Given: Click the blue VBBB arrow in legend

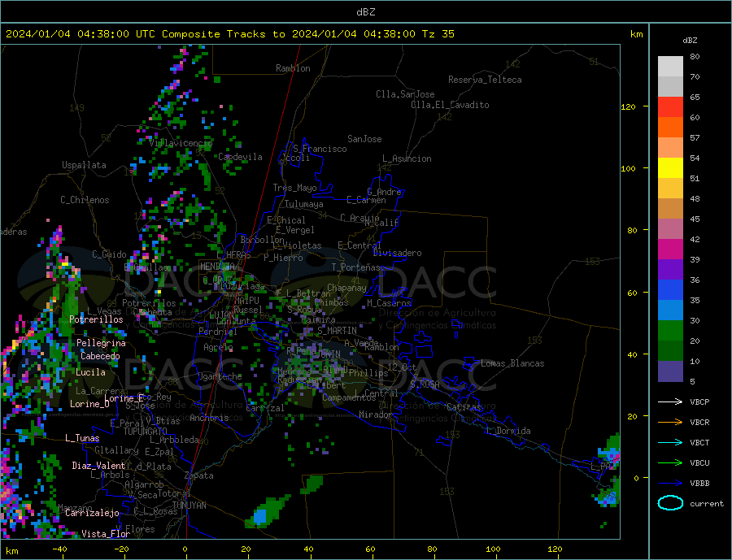Looking at the screenshot, I should coord(671,483).
